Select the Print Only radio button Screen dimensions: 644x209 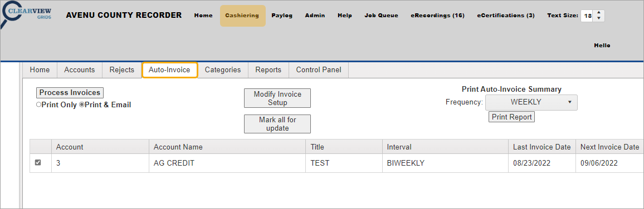[x=38, y=105]
